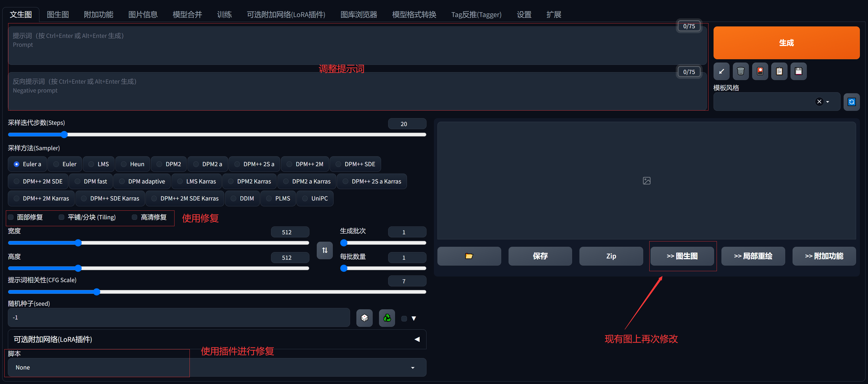Click the Steps number field showing 20
The image size is (868, 384).
(x=407, y=124)
